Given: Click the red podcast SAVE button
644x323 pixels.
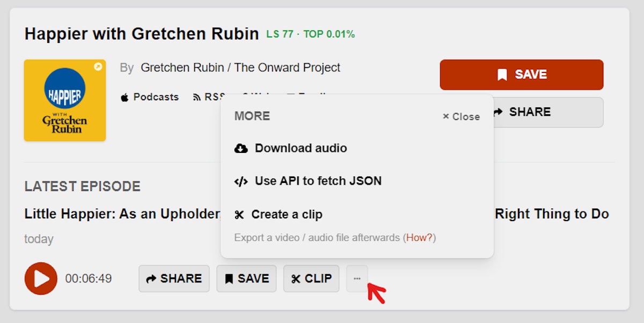Looking at the screenshot, I should pyautogui.click(x=521, y=75).
